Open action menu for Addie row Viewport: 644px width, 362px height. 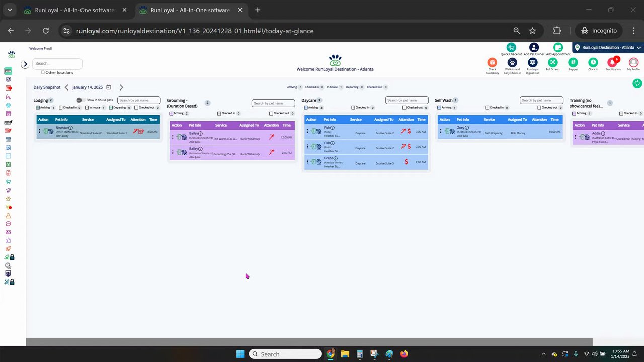coord(575,137)
